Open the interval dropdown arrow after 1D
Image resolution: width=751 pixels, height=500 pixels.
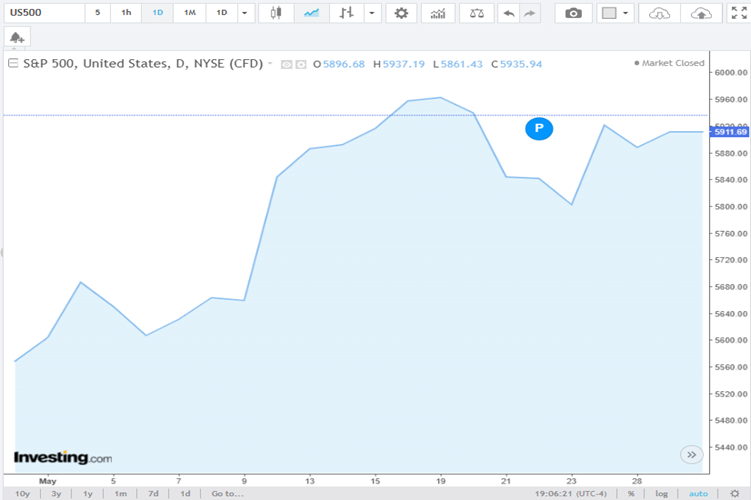coord(245,13)
